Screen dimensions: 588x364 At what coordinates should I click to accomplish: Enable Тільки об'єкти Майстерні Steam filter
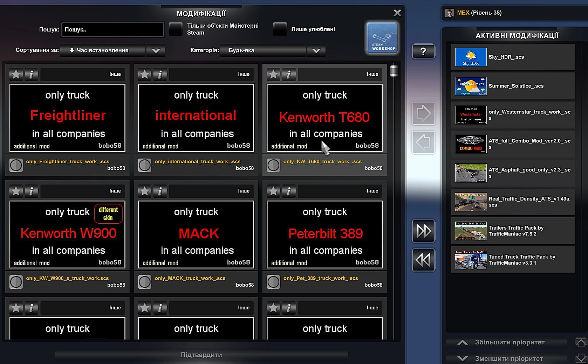[176, 29]
